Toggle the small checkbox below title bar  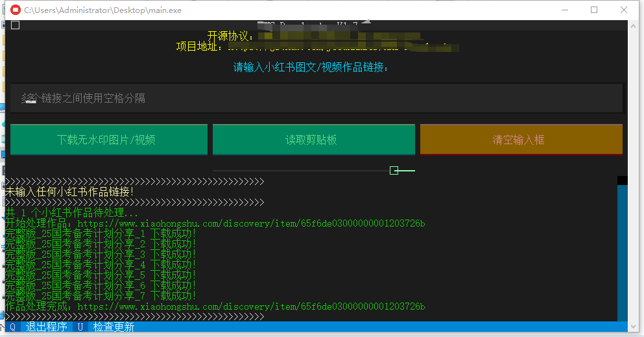click(x=15, y=25)
